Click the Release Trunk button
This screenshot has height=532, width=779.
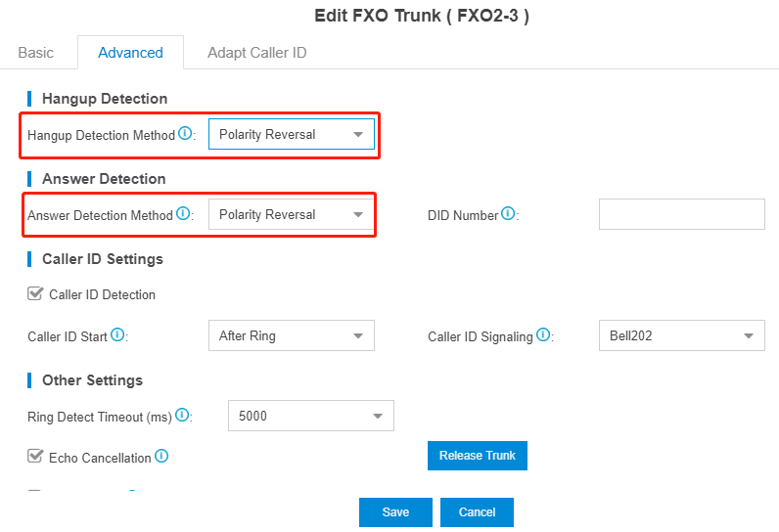point(477,456)
